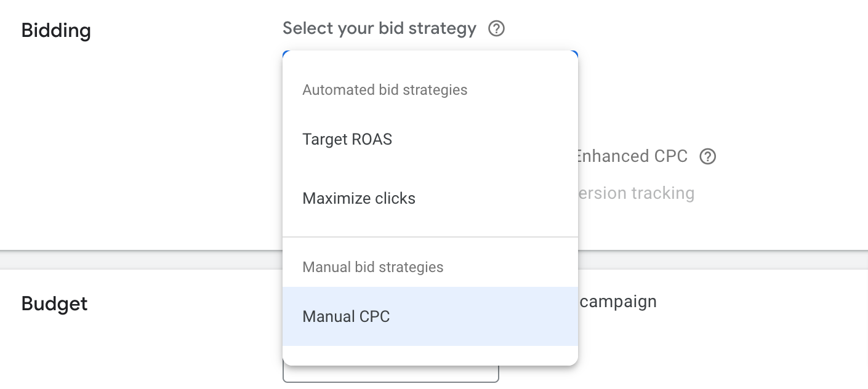Click the Bidding section label

(x=55, y=30)
